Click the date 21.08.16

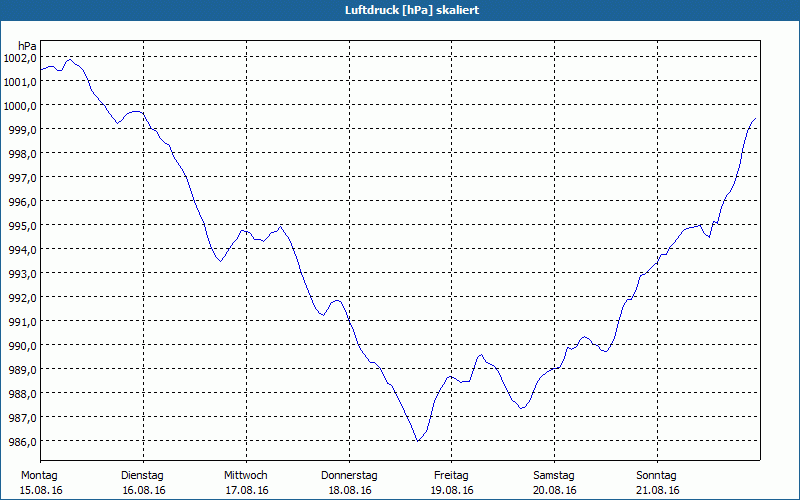(x=658, y=490)
